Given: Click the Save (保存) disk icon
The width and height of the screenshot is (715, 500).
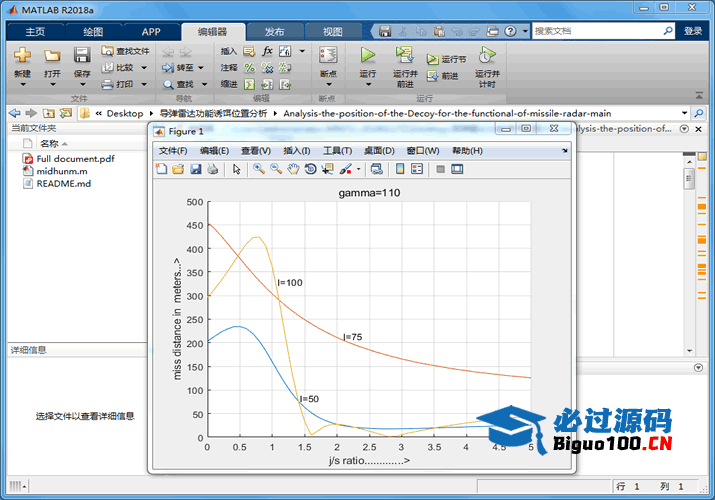Looking at the screenshot, I should click(82, 55).
